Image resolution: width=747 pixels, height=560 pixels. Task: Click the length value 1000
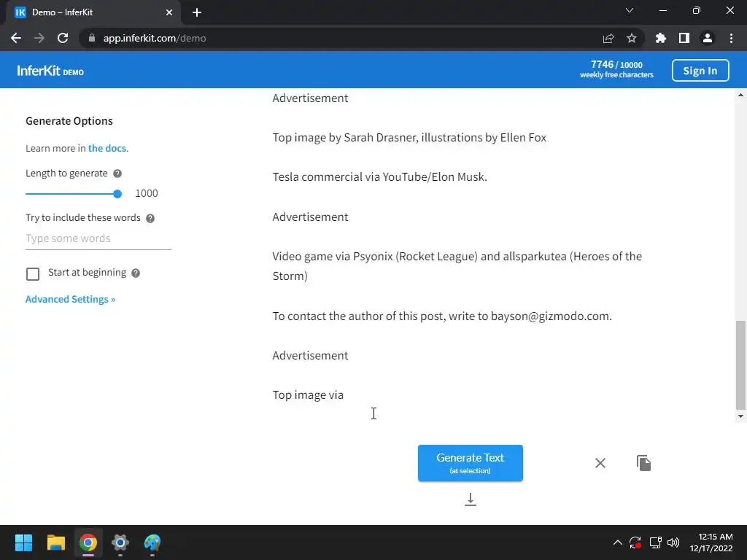click(x=146, y=193)
